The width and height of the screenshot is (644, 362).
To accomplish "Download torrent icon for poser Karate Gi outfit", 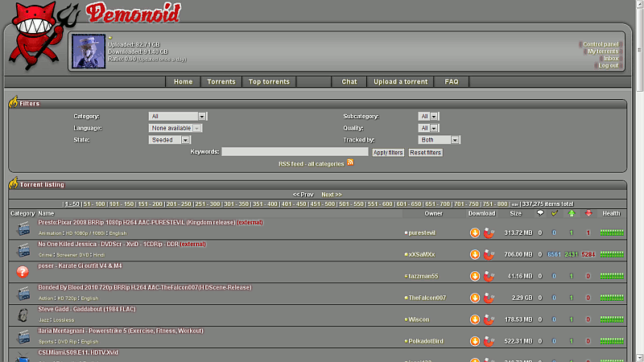I will tap(475, 276).
